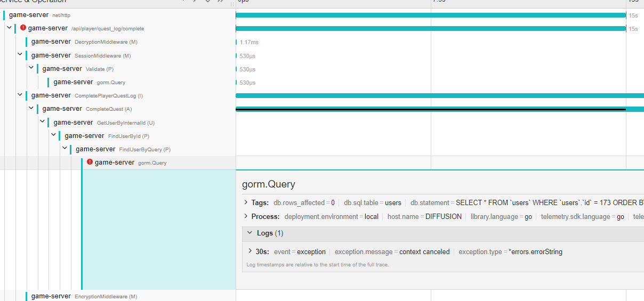The image size is (644, 301).
Task: Click the 1.17ms duration label
Action: click(x=249, y=42)
